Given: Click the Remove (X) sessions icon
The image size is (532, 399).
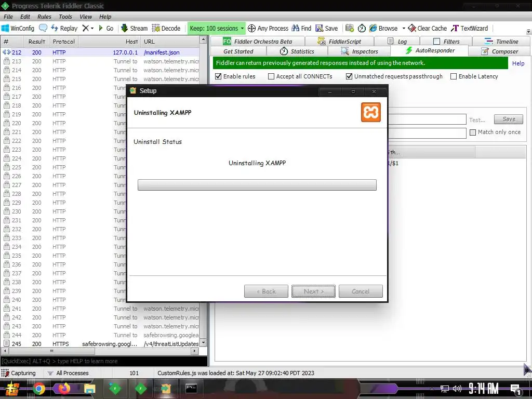Looking at the screenshot, I should tap(86, 28).
